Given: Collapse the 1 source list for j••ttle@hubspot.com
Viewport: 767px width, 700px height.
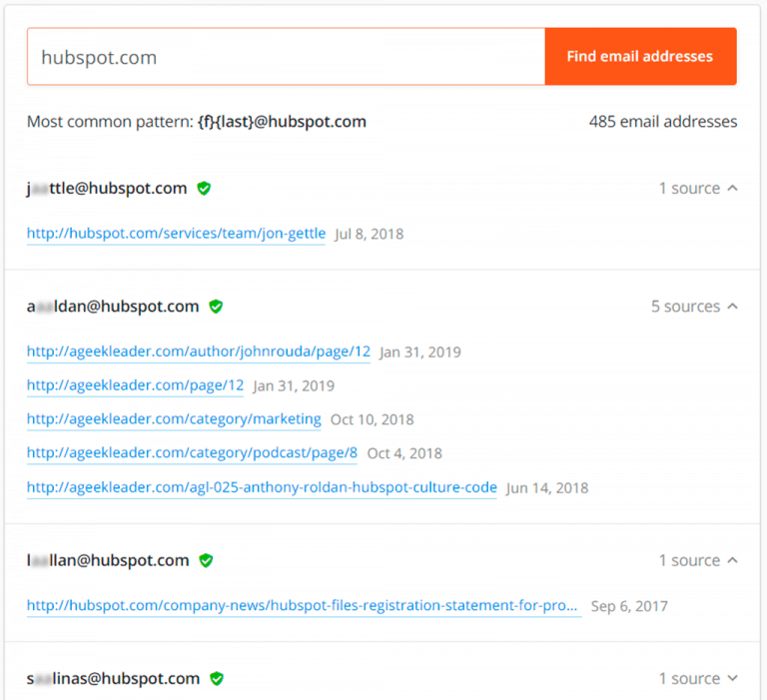Looking at the screenshot, I should (x=698, y=188).
